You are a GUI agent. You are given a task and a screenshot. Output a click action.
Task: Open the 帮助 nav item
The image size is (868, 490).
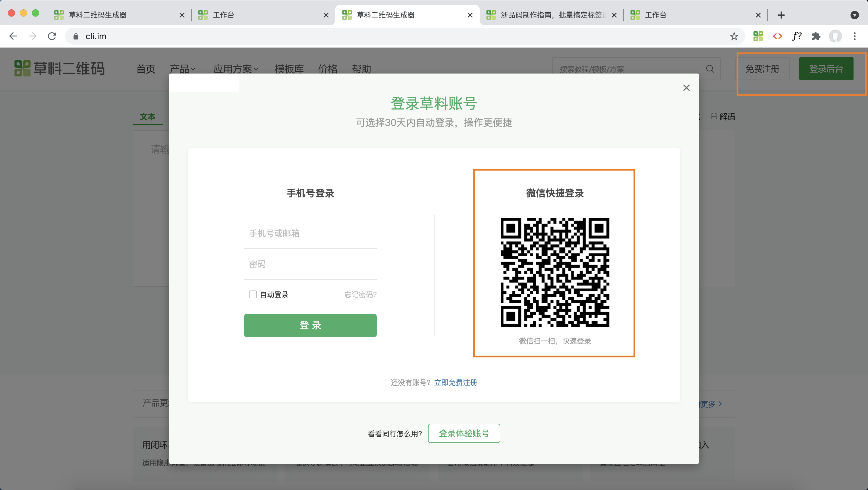(x=361, y=69)
